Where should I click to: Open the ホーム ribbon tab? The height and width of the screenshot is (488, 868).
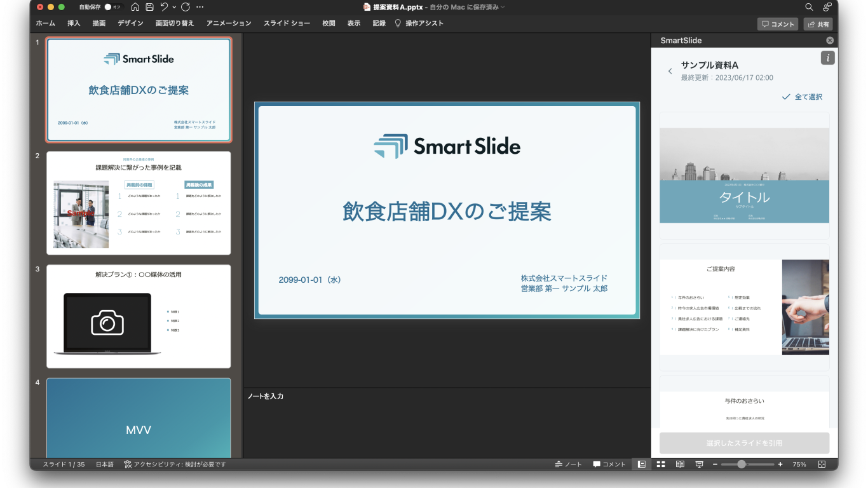[x=45, y=24]
